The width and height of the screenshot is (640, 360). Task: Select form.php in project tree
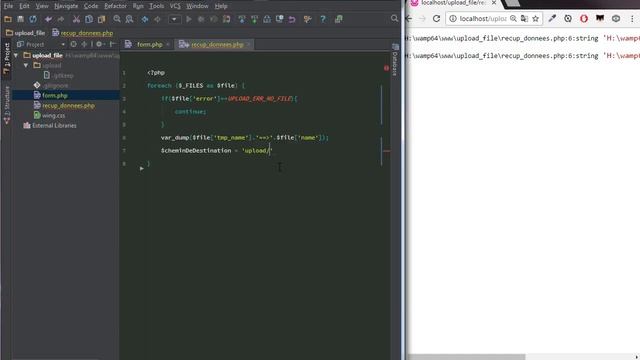[x=51, y=96]
